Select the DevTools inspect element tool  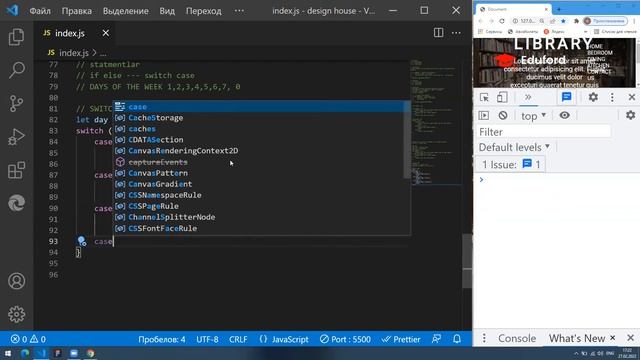point(484,97)
